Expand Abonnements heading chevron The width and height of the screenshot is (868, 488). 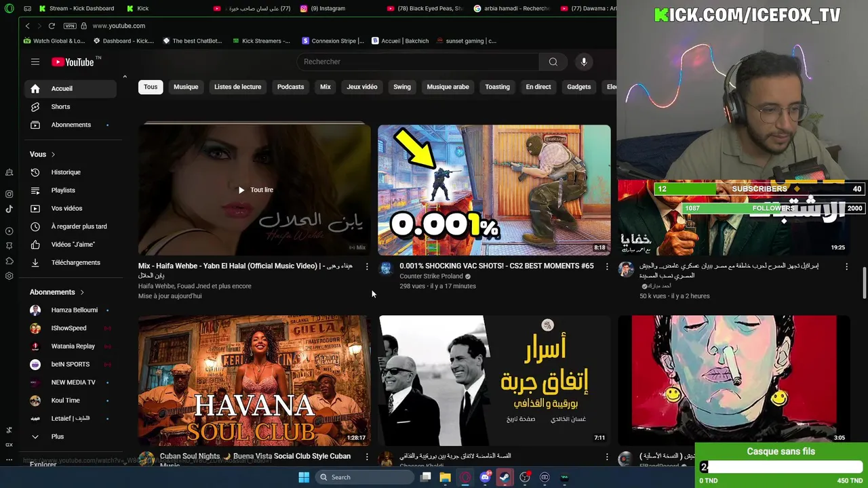pyautogui.click(x=82, y=292)
